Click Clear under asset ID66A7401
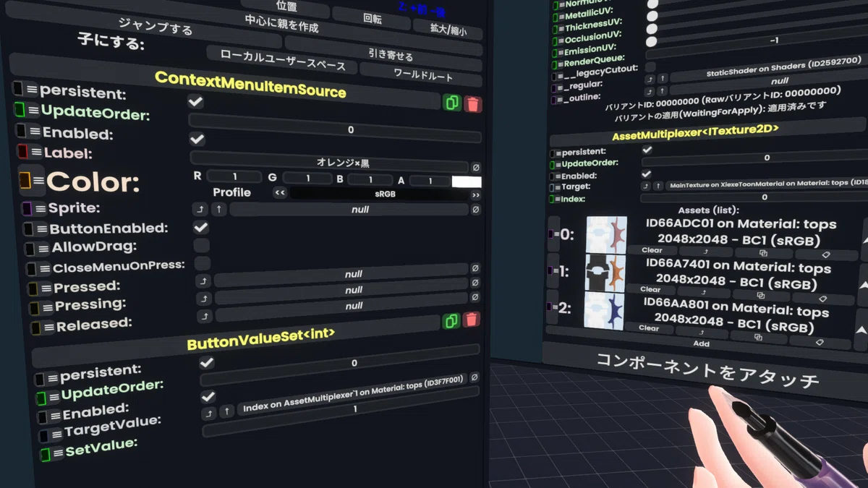The image size is (868, 488). pyautogui.click(x=650, y=289)
